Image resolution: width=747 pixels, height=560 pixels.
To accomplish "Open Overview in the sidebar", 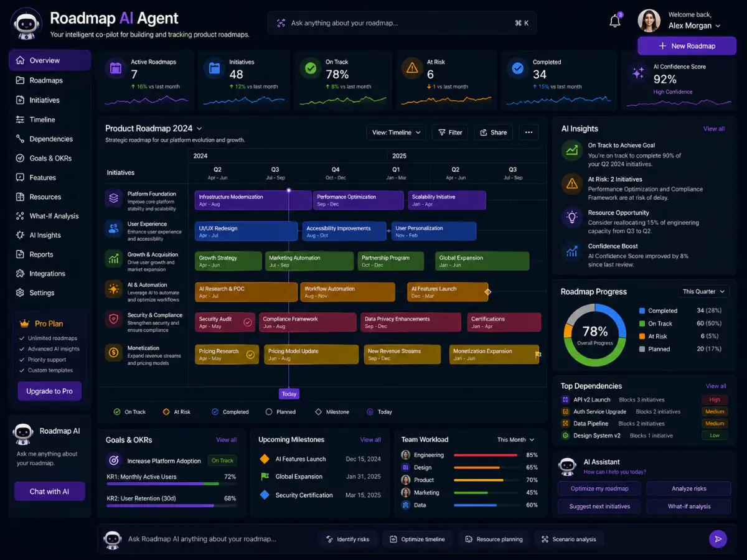I will tap(50, 60).
